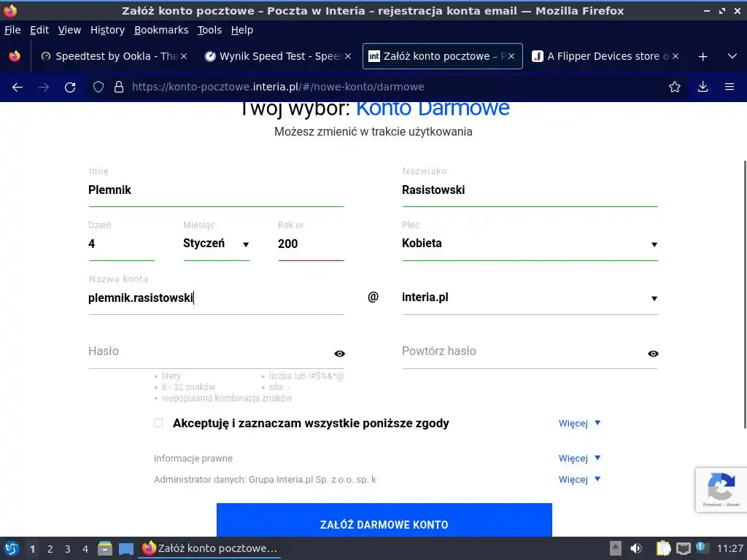Viewport: 747px width, 560px height.
Task: Click the reCAPTCHA badge
Action: [721, 490]
